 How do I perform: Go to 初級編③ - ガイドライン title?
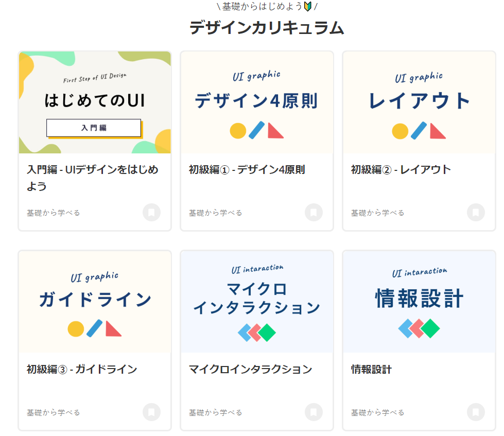click(x=82, y=369)
